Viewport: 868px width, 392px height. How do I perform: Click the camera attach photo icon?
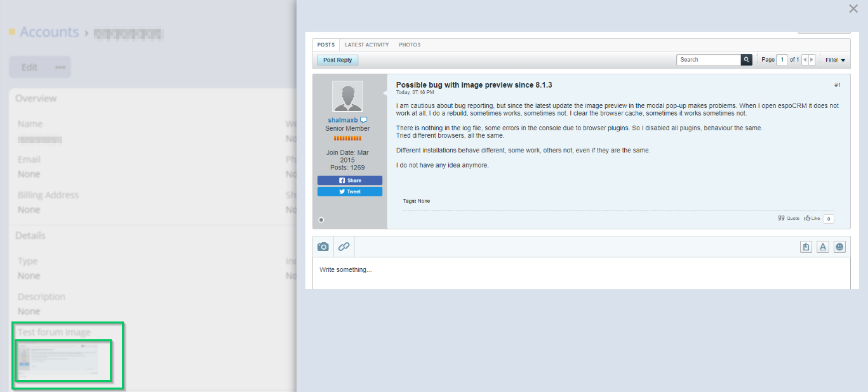[323, 247]
